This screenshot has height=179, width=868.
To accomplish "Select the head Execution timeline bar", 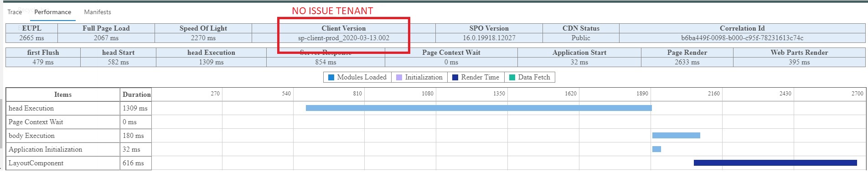I will click(479, 108).
